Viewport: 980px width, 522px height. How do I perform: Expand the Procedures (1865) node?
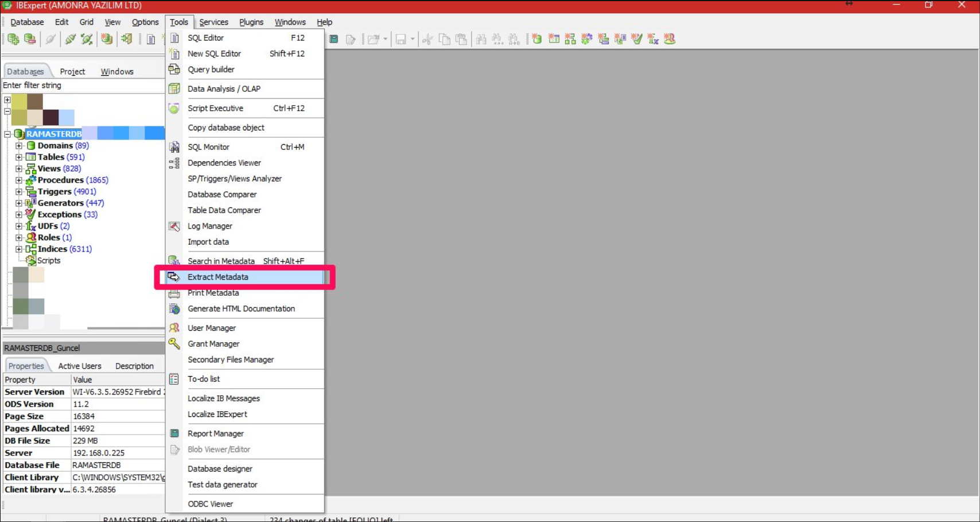19,180
